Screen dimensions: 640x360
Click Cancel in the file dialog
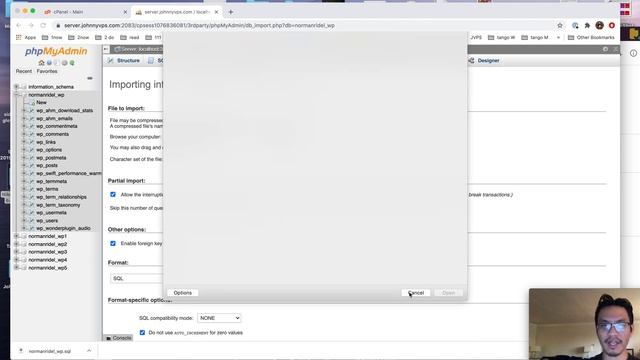tap(416, 293)
